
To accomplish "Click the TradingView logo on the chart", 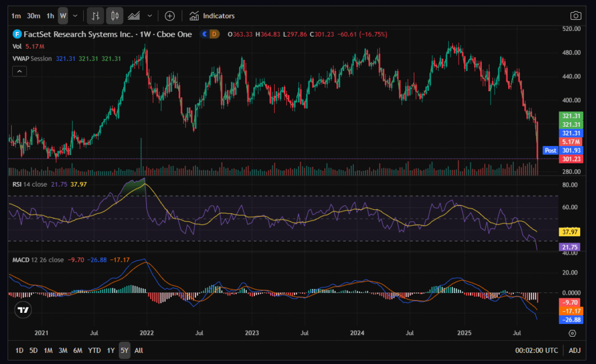I will (x=23, y=310).
